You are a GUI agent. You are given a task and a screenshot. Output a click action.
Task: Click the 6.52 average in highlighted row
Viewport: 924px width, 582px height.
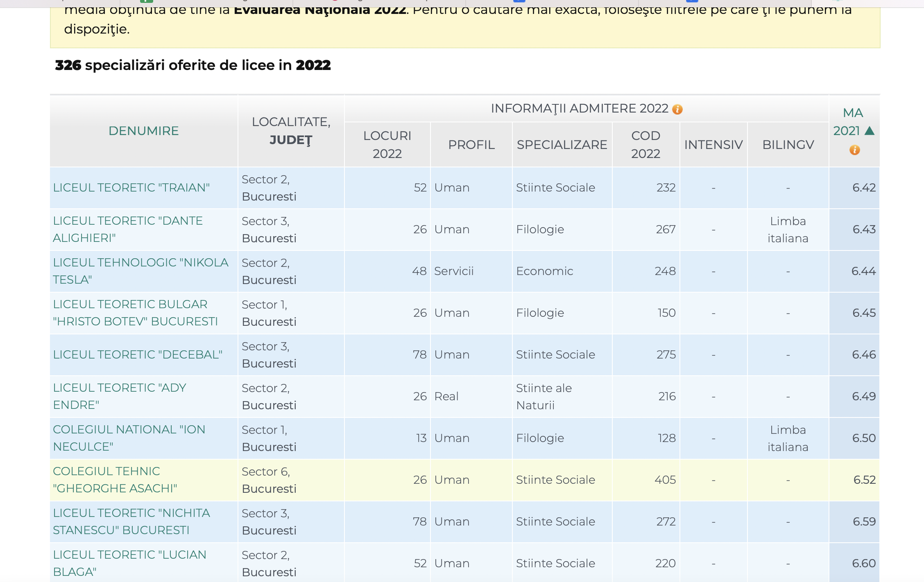(864, 480)
